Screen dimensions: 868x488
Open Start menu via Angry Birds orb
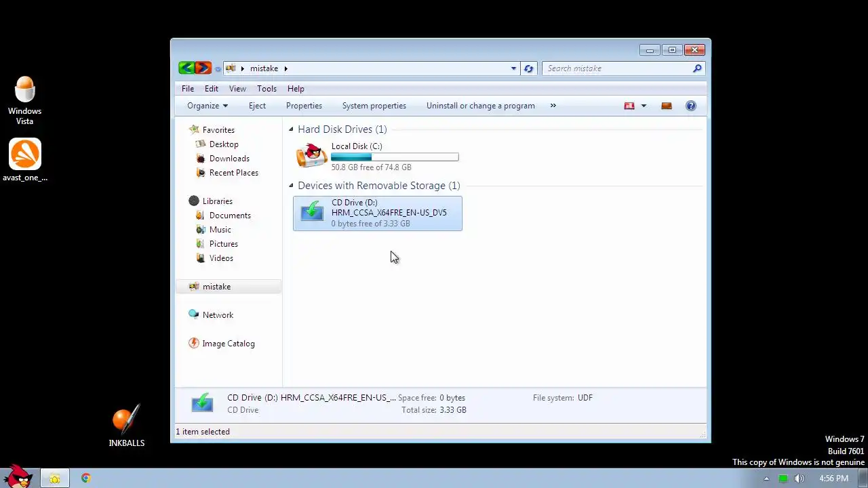point(18,476)
